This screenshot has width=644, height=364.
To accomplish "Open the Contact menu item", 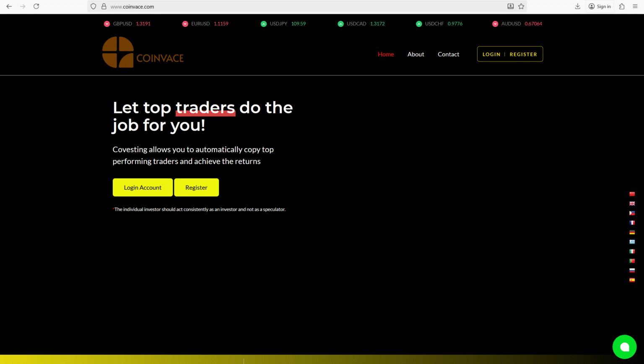I will [448, 54].
